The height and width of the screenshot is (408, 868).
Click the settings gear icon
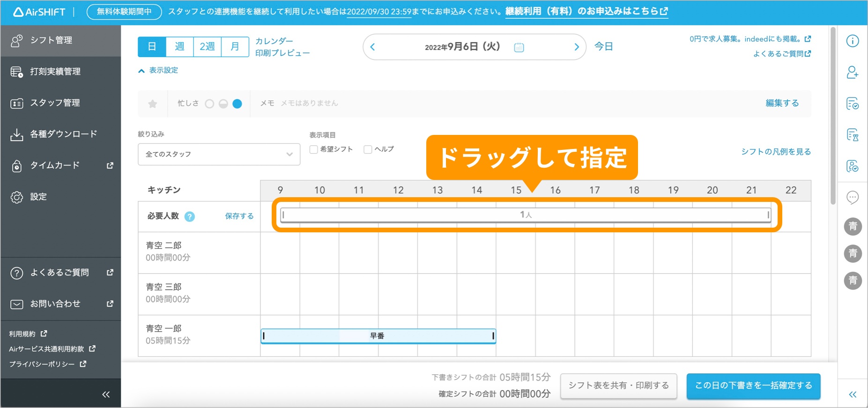coord(17,197)
